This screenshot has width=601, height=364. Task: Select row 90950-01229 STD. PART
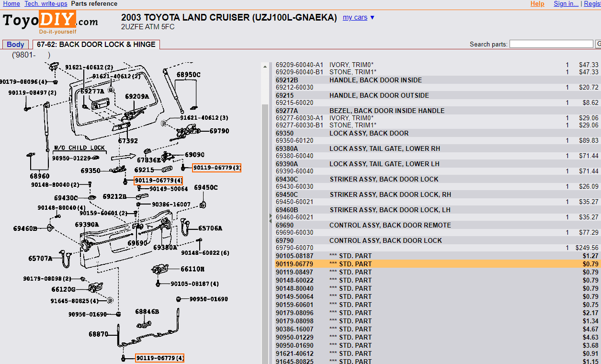437,337
